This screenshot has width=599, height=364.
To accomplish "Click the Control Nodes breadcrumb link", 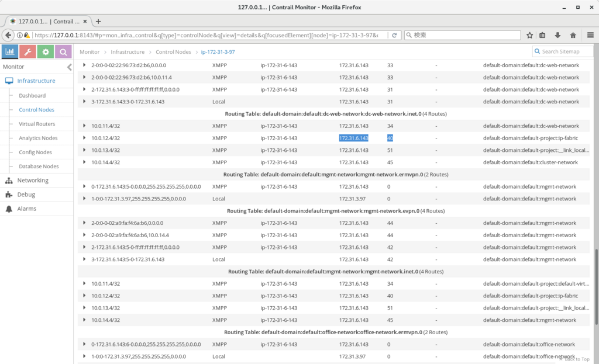I will pos(173,52).
